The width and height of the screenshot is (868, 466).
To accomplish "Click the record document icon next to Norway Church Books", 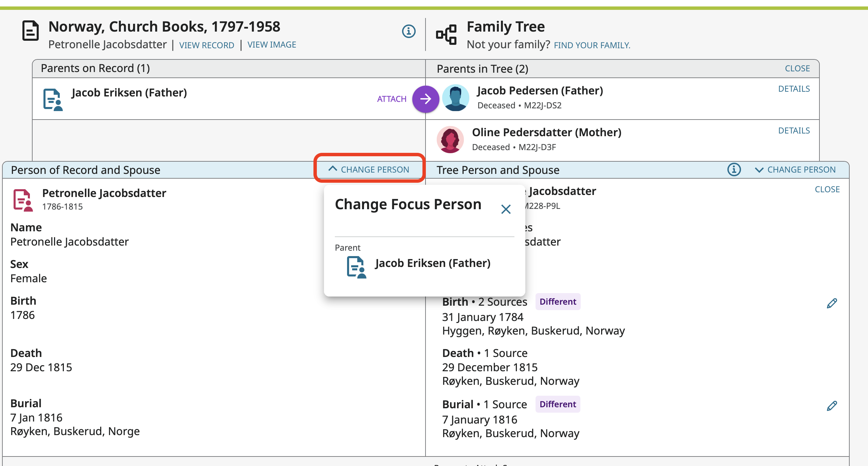I will (31, 31).
